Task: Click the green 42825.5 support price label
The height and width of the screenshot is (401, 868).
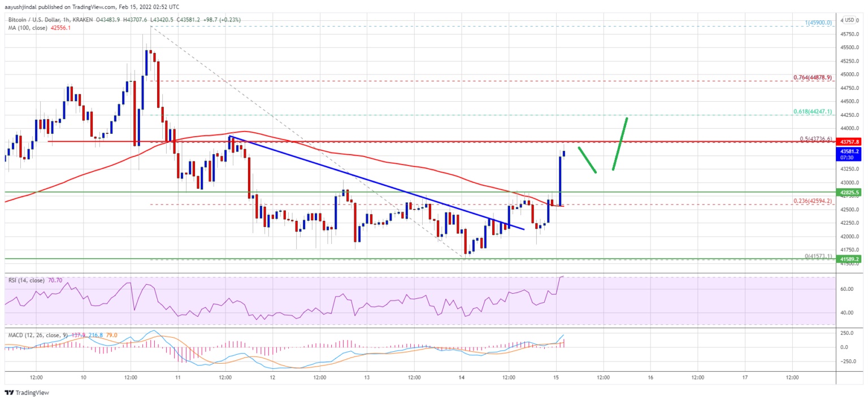Action: point(849,193)
